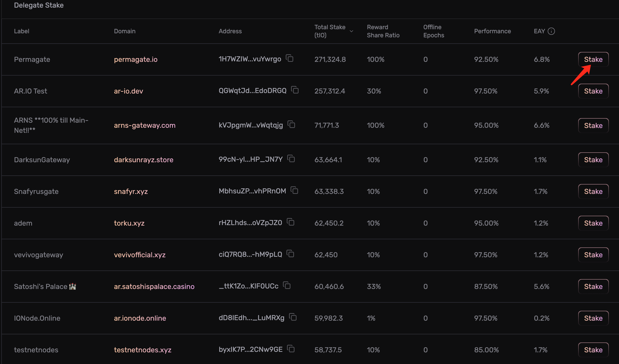
Task: Copy the testnetnodes address byxIK7P...2CNw9GE
Action: 291,349
